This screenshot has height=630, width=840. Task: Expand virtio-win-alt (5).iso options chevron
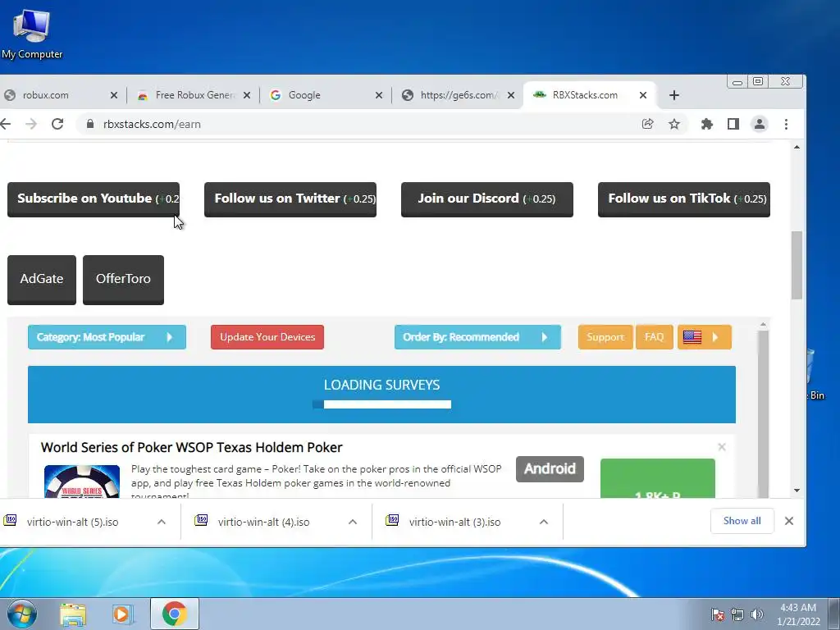162,522
